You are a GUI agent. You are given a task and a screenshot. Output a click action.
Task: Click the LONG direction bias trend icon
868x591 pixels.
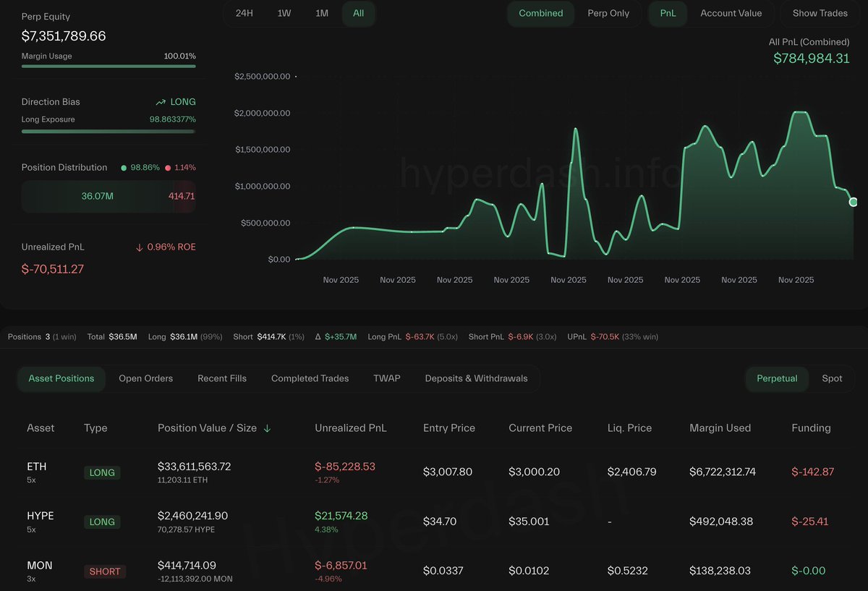161,102
